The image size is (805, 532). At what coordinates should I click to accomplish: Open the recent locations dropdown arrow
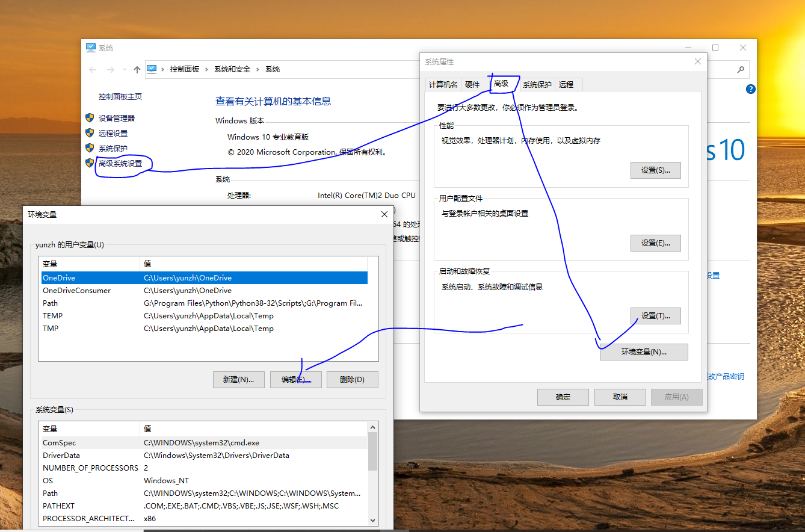[125, 70]
